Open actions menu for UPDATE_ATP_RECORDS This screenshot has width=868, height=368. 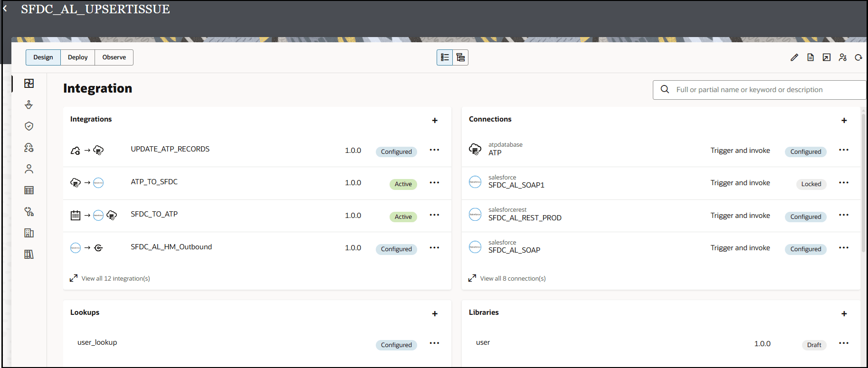pos(434,150)
